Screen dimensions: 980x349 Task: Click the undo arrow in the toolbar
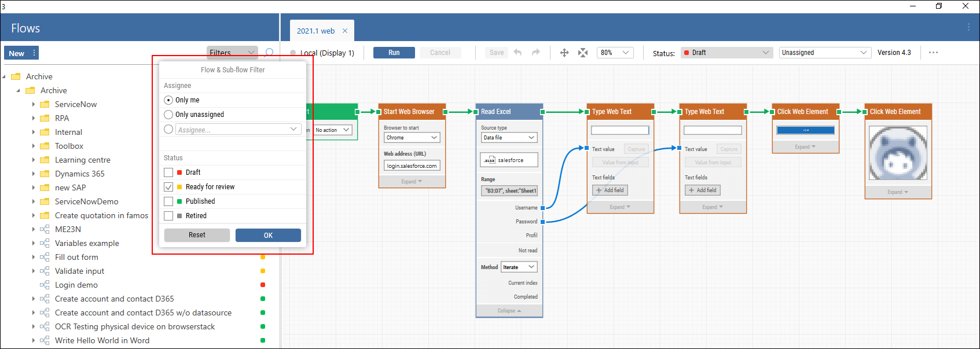coord(517,53)
